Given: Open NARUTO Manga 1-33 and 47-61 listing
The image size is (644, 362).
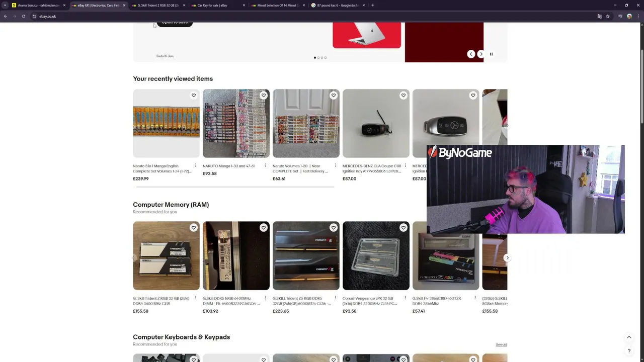Looking at the screenshot, I should pos(228,166).
